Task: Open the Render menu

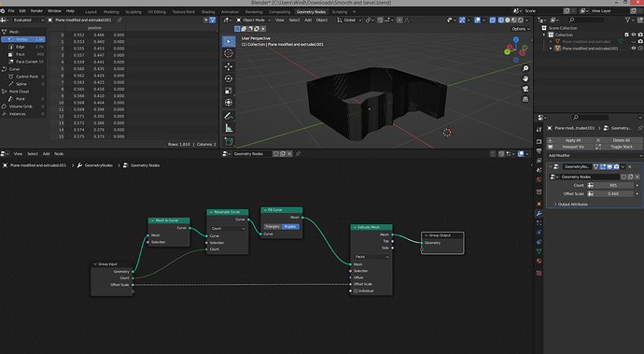Action: (36, 11)
